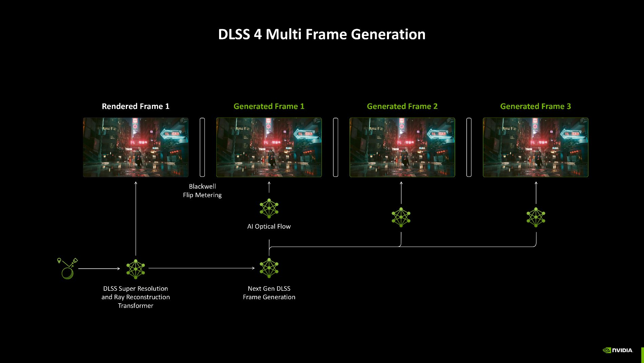Click the Generated Frame 1 heading

point(269,106)
